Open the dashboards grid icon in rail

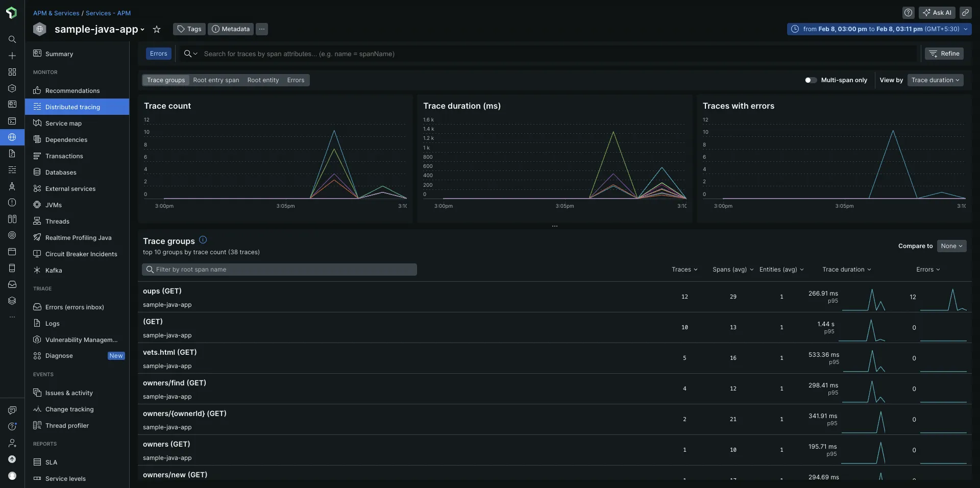click(12, 72)
